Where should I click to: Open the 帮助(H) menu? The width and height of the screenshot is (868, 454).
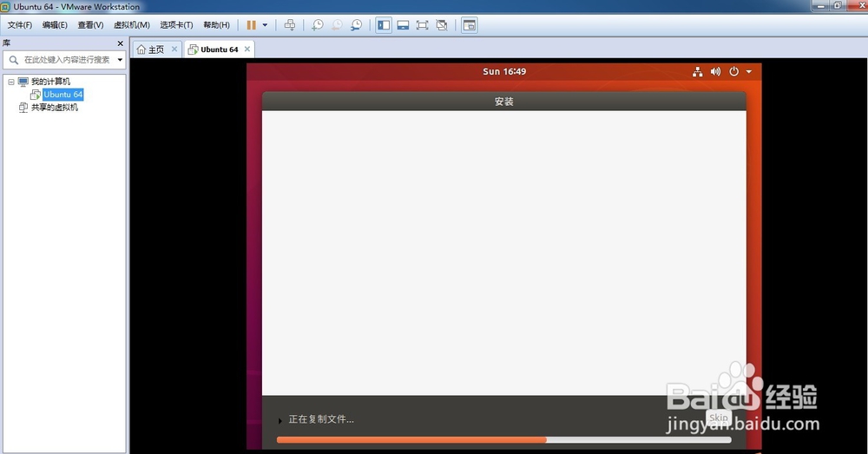pos(216,25)
